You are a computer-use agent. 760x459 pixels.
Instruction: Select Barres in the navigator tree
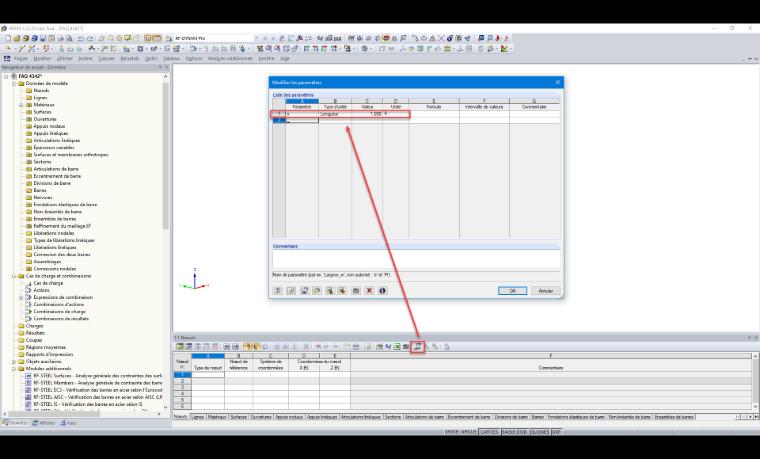click(40, 190)
